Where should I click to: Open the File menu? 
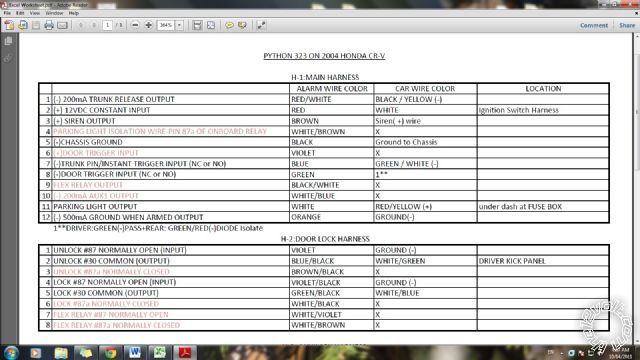(7, 13)
